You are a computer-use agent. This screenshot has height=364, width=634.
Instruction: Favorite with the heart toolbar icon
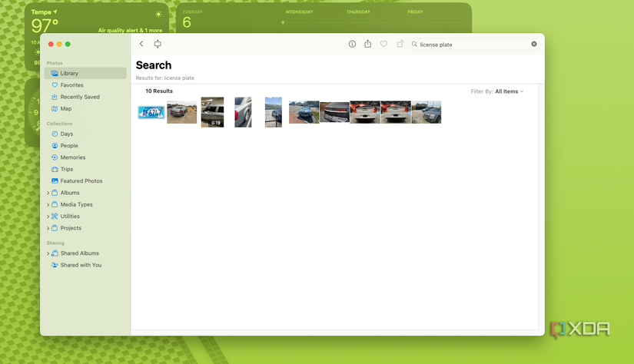pyautogui.click(x=383, y=44)
